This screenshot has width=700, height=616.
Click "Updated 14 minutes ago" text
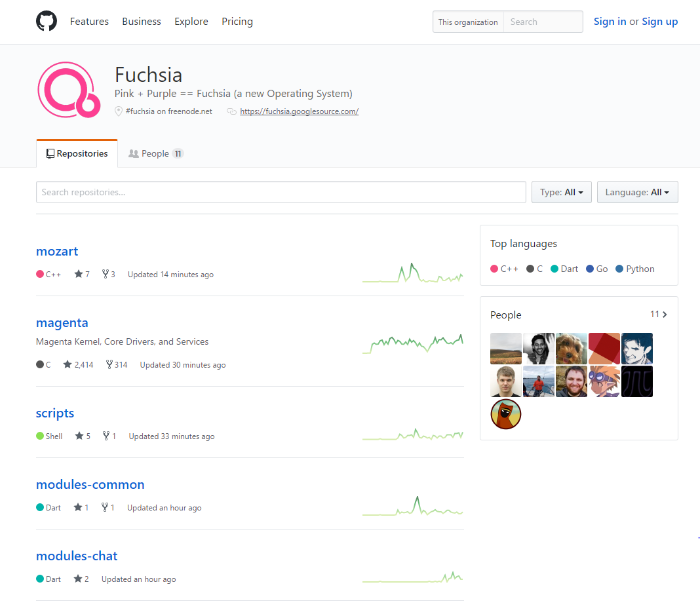(x=170, y=274)
